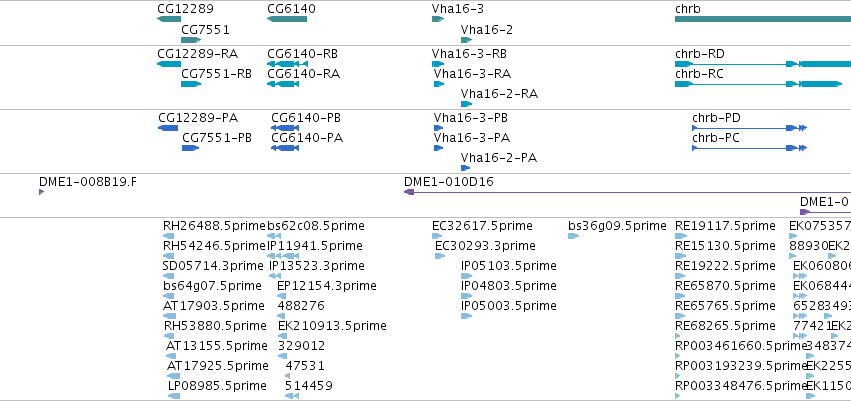
Task: Click the chrb-PC coding sequence line
Action: coord(750,148)
